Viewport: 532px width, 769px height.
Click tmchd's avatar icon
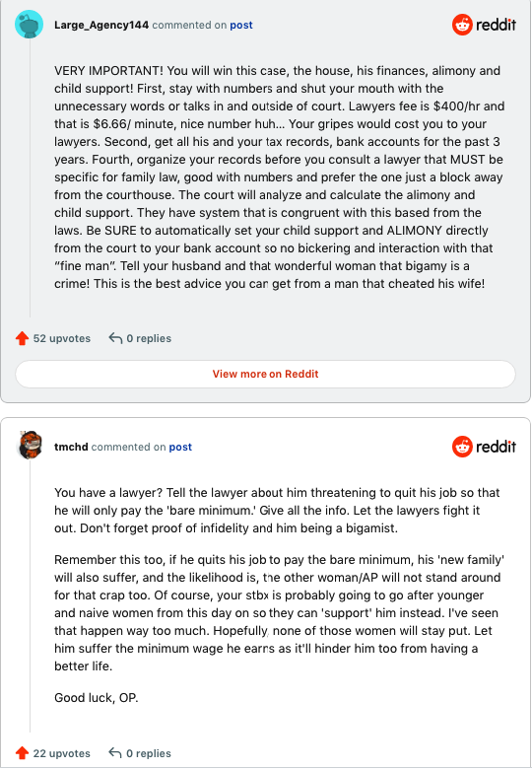(30, 446)
